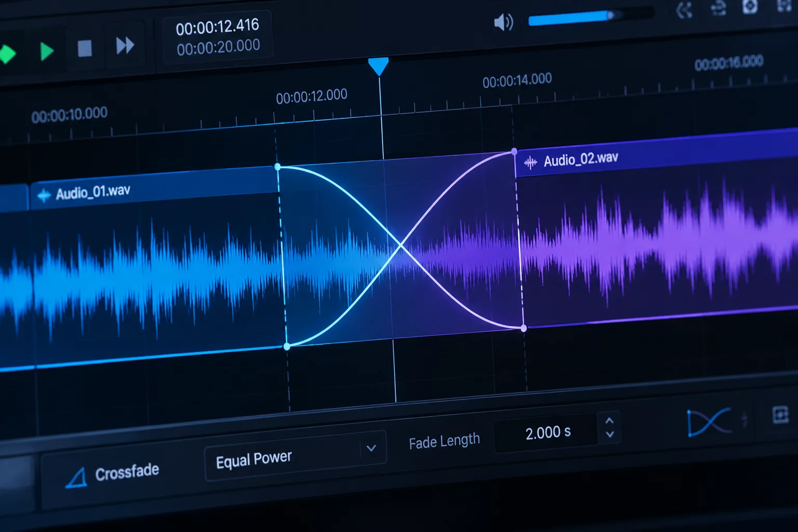Click the chevron on the Equal Power dropdown

(371, 448)
